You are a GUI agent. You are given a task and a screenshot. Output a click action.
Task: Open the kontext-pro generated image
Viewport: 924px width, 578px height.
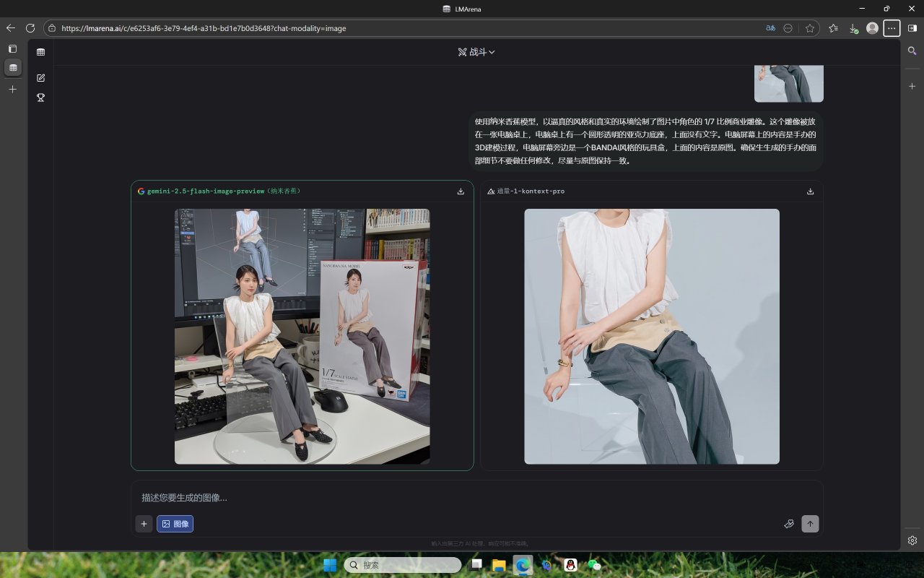point(652,336)
